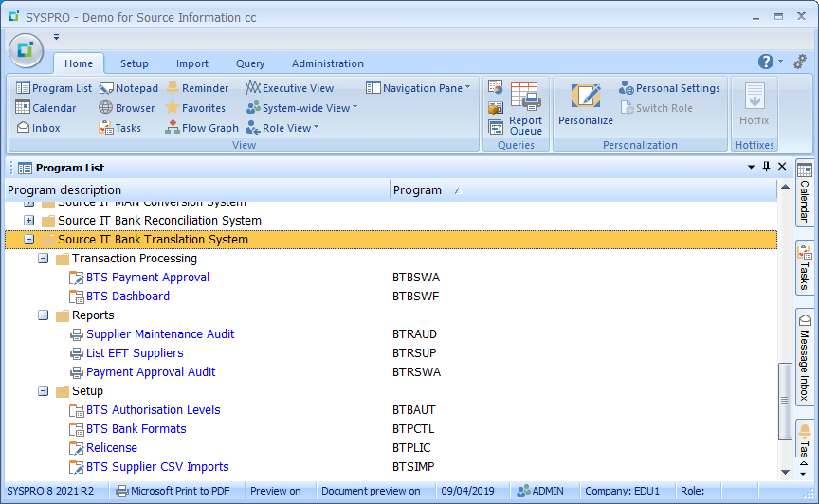Click the Program column header to sort
The width and height of the screenshot is (819, 504).
click(417, 189)
